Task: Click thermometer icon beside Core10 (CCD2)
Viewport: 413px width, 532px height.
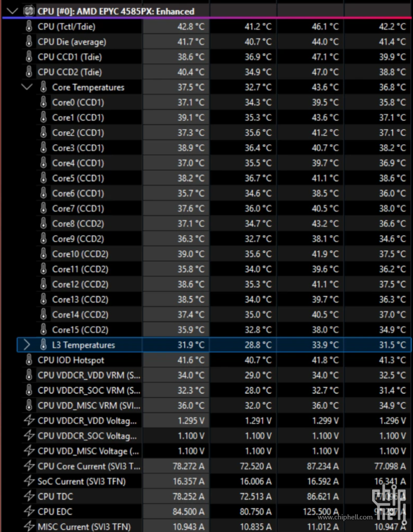Action: [x=43, y=254]
